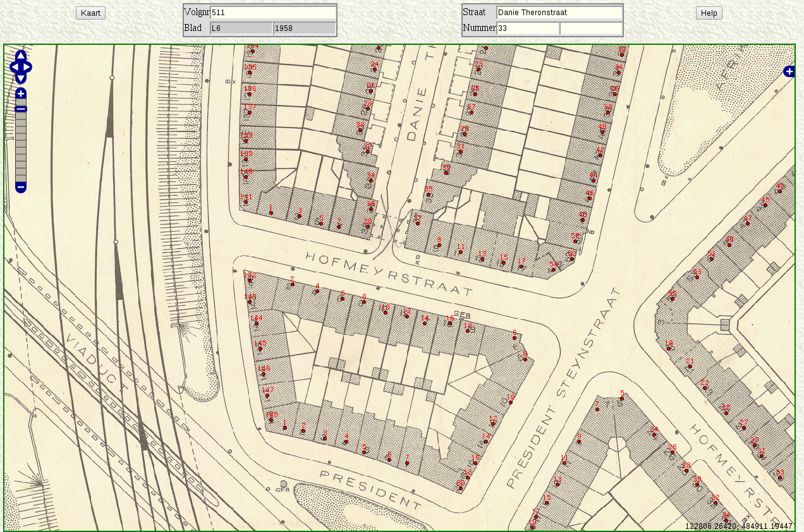Focus the Volgnr field containing 511
This screenshot has height=532, width=804.
pyautogui.click(x=273, y=13)
